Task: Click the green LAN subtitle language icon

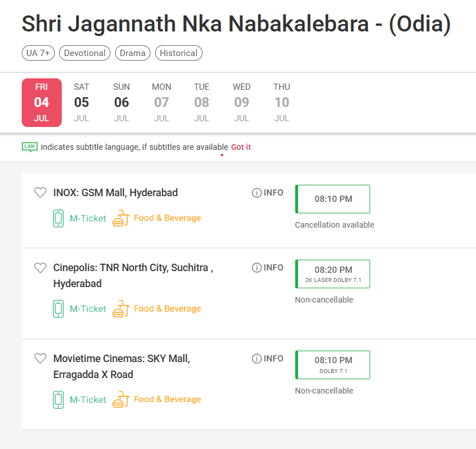Action: click(30, 147)
